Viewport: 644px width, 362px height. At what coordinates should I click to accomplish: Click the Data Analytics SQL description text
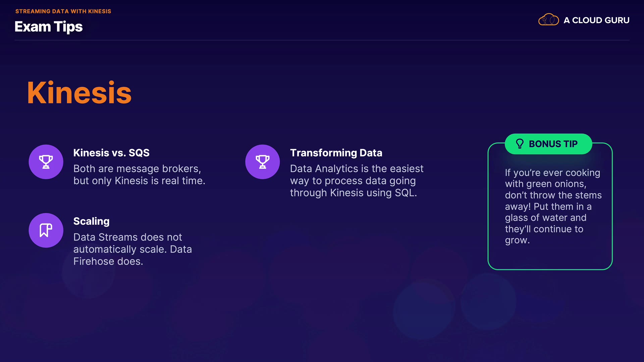click(356, 181)
